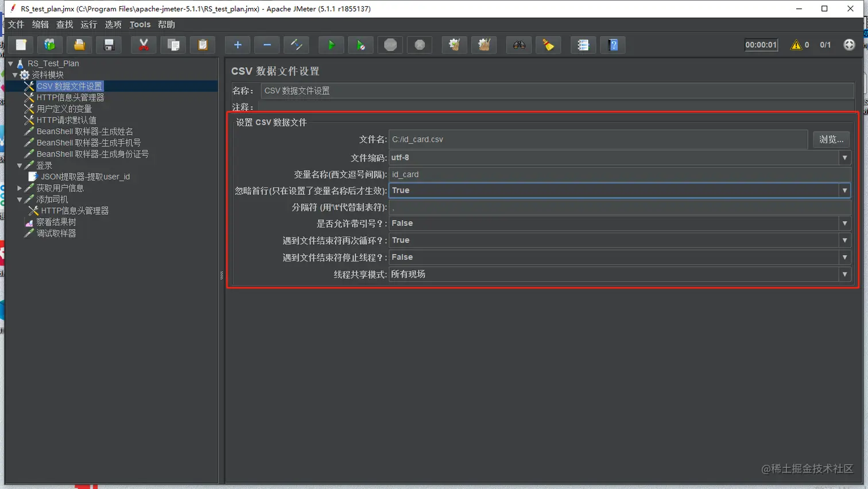Select HTTP信息头管理器 under 添加司机
Viewport: 868px width, 489px height.
click(75, 211)
